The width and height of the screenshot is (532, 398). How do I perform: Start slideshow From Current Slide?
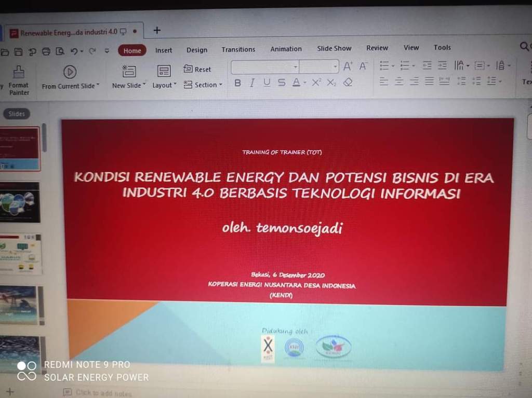[70, 78]
